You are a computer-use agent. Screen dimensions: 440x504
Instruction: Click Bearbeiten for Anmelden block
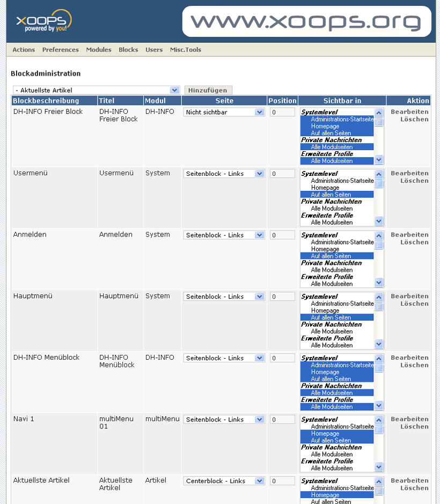point(410,235)
